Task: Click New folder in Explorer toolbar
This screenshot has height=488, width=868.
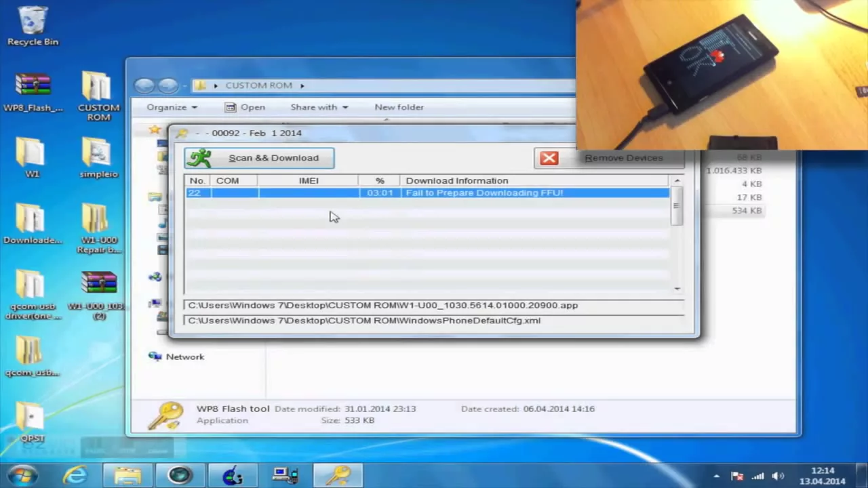Action: click(x=399, y=107)
